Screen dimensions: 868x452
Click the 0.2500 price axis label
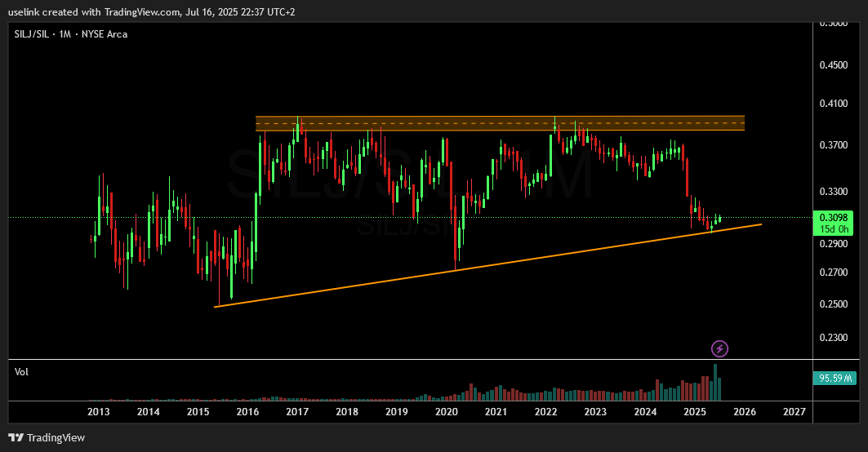pos(833,304)
